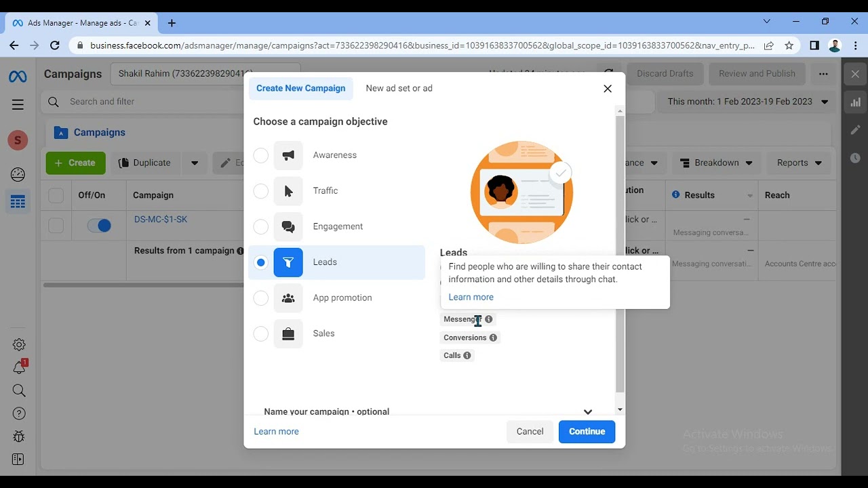Select the Engagement radio button
The height and width of the screenshot is (488, 868).
[261, 226]
